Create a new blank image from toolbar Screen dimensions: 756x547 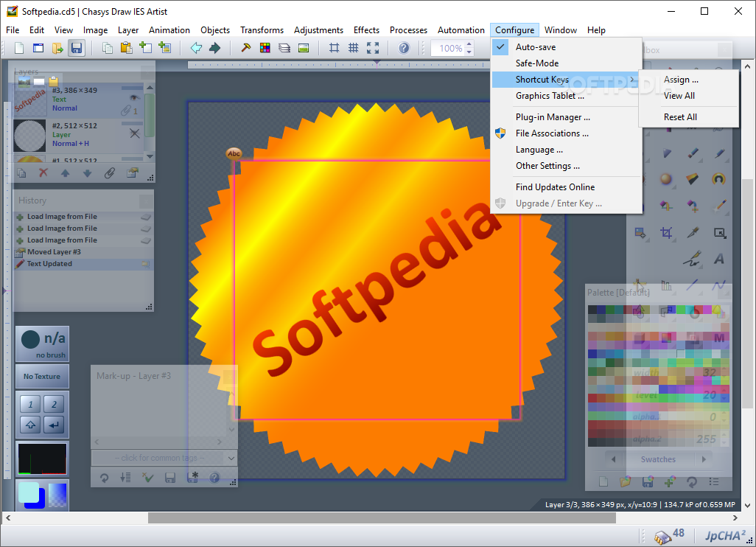point(19,48)
